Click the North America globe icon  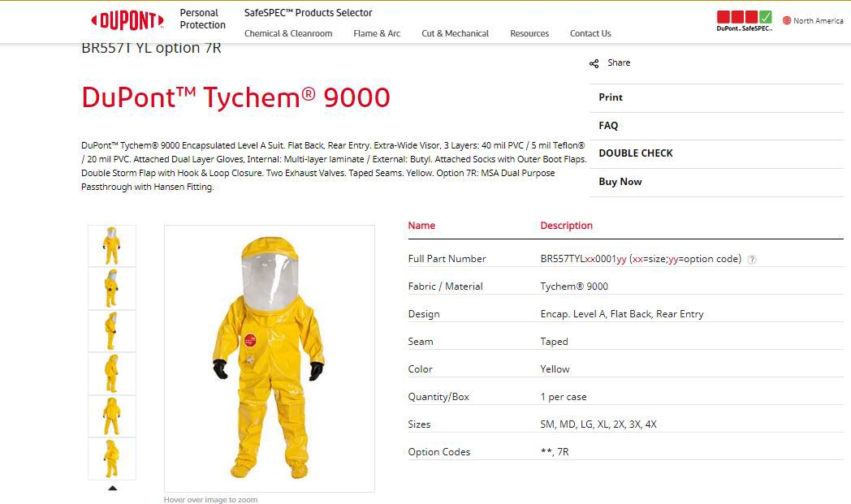[x=787, y=20]
